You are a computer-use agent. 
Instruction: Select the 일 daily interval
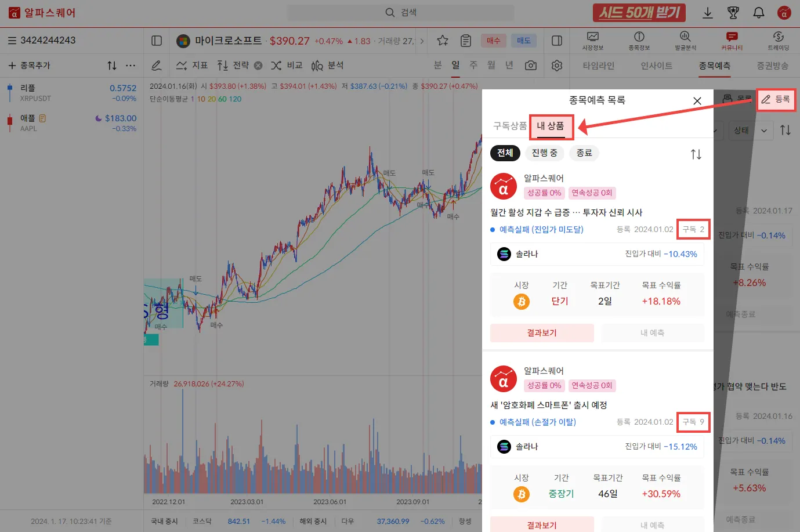[x=456, y=65]
